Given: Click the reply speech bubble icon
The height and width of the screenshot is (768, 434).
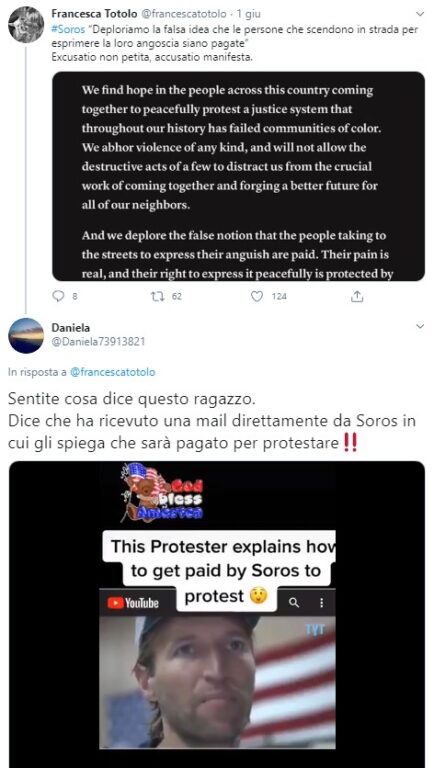Looking at the screenshot, I should 58,296.
